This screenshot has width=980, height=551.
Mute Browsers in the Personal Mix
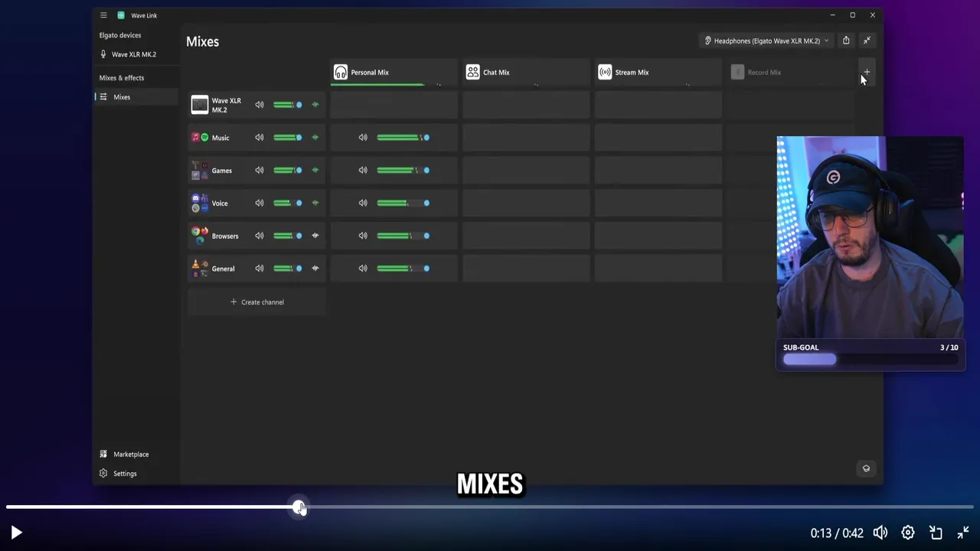363,236
